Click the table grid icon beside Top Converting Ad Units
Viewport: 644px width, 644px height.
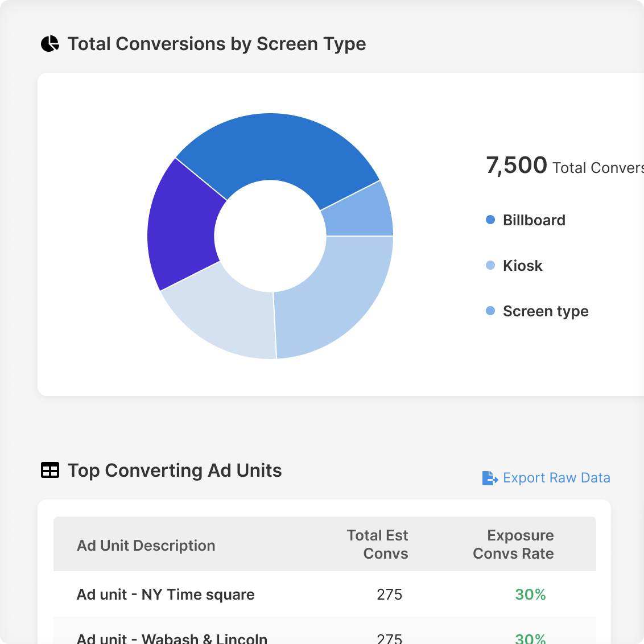point(50,470)
